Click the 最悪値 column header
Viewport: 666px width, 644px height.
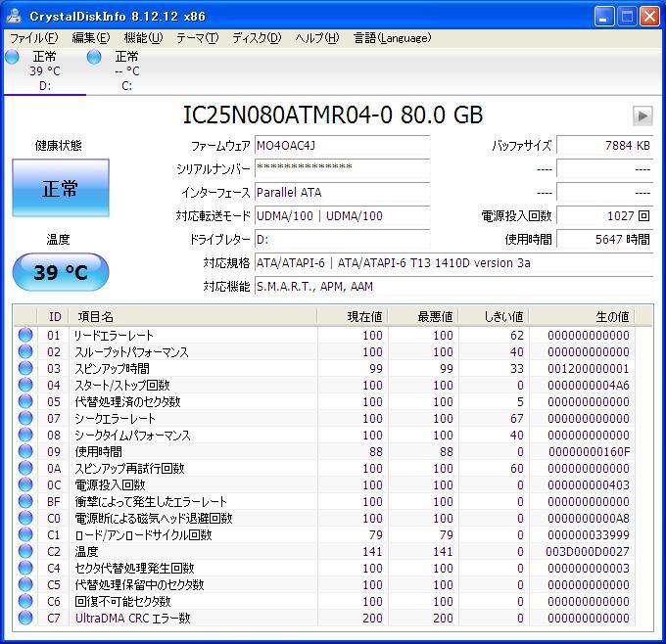[423, 317]
